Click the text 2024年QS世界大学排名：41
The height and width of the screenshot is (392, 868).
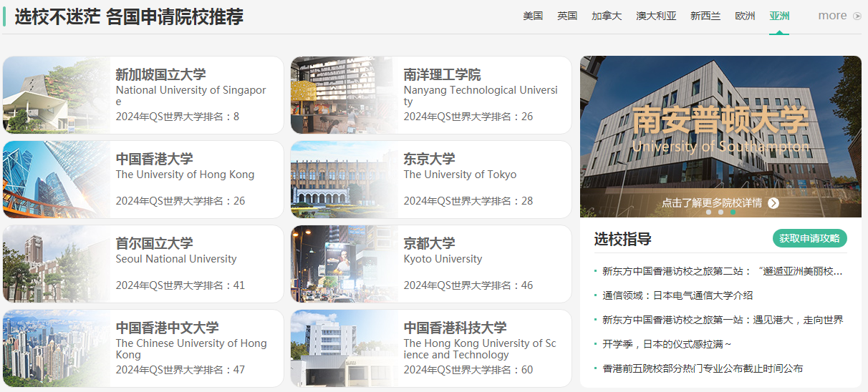click(x=180, y=285)
